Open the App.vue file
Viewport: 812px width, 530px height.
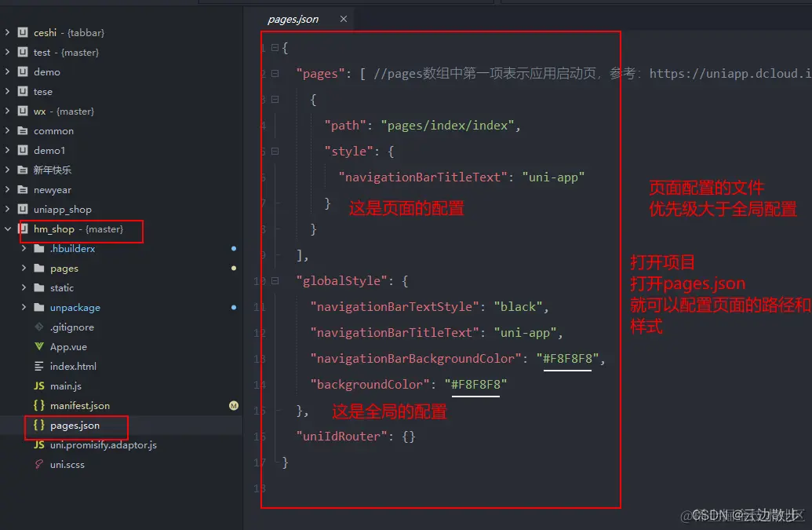[68, 346]
